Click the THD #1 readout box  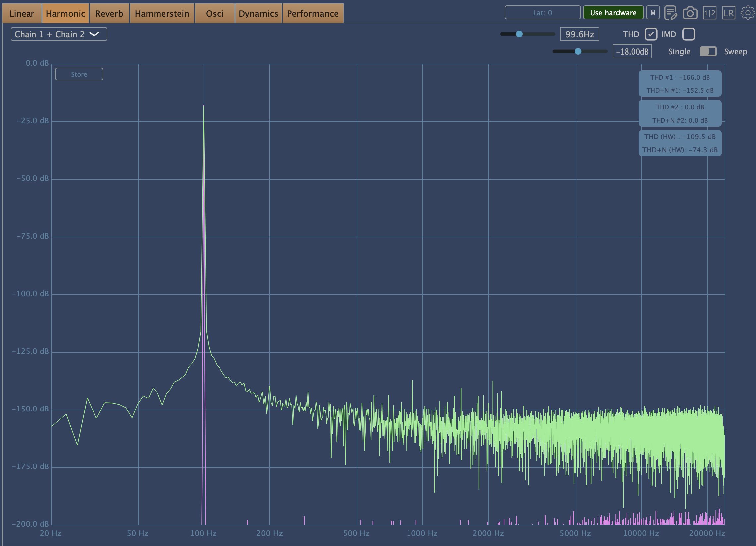(680, 83)
